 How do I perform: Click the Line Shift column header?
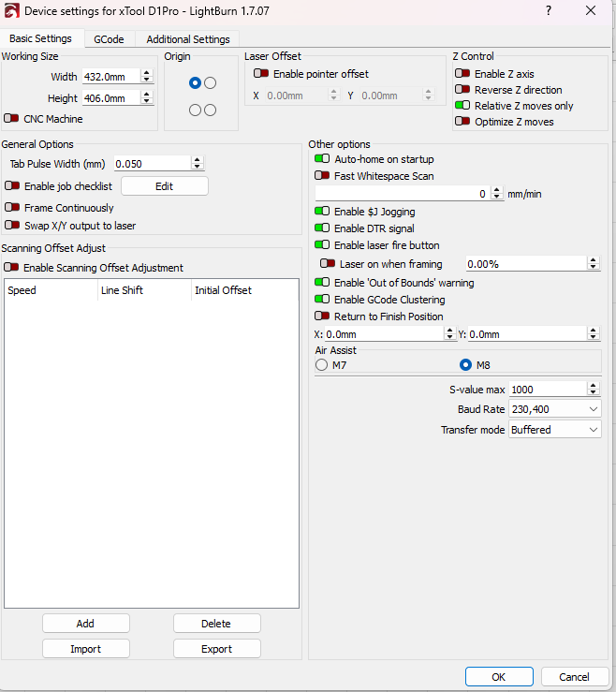(x=144, y=290)
